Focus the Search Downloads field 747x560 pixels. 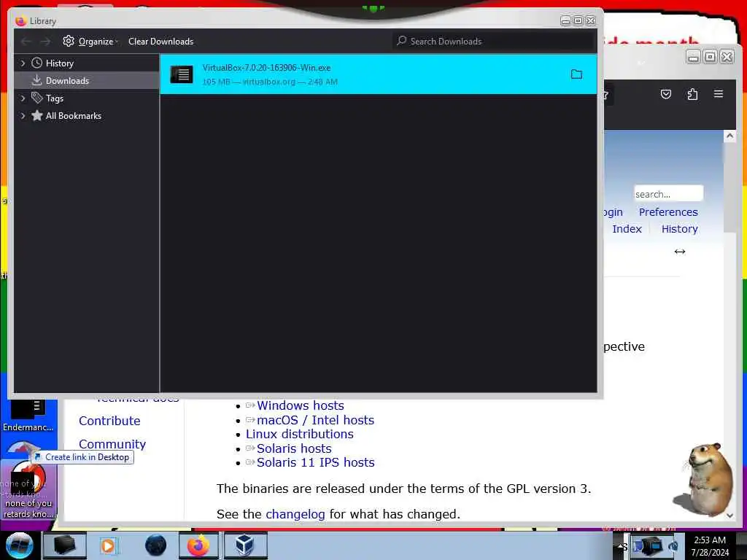(x=494, y=42)
